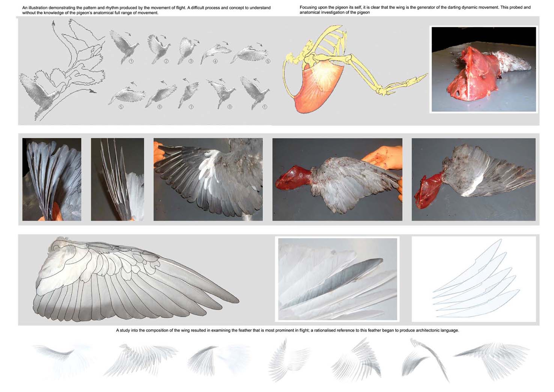This screenshot has height=392, width=554.
Task: Select the feather outline drawing on white background
Action: pos(473,279)
